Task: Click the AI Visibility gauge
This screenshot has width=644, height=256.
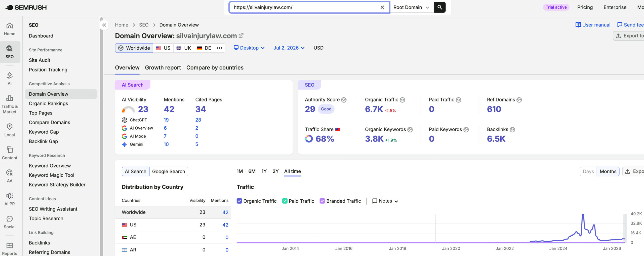Action: point(129,109)
